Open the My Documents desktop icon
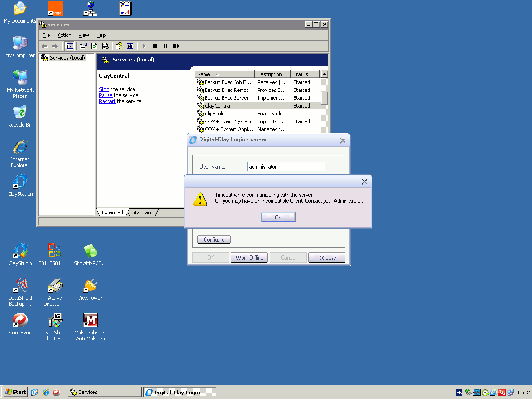This screenshot has width=532, height=399. click(x=20, y=12)
